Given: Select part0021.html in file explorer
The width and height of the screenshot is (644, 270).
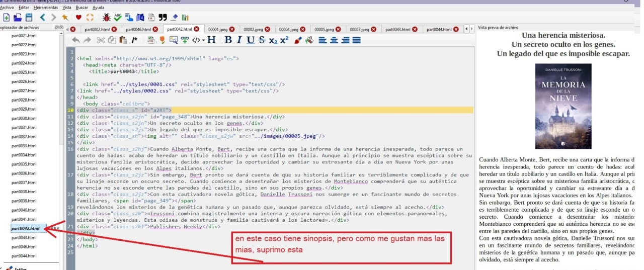Looking at the screenshot, I should 24,36.
